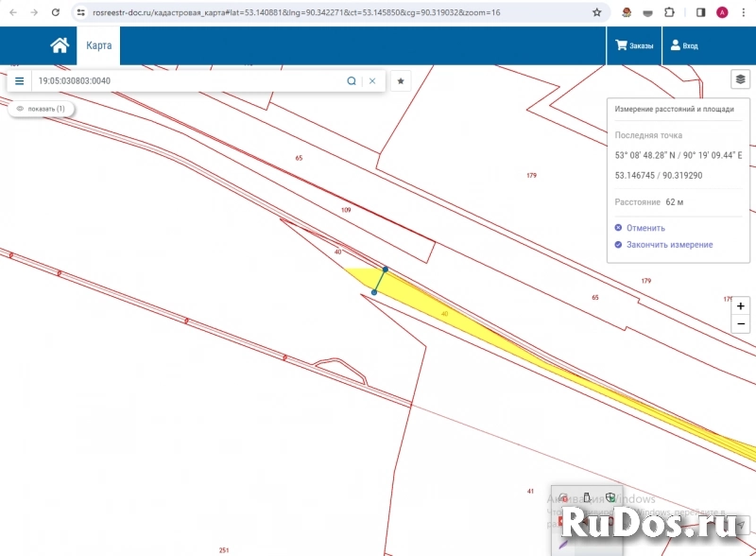
Task: Reload the page with refresh icon
Action: point(56,12)
